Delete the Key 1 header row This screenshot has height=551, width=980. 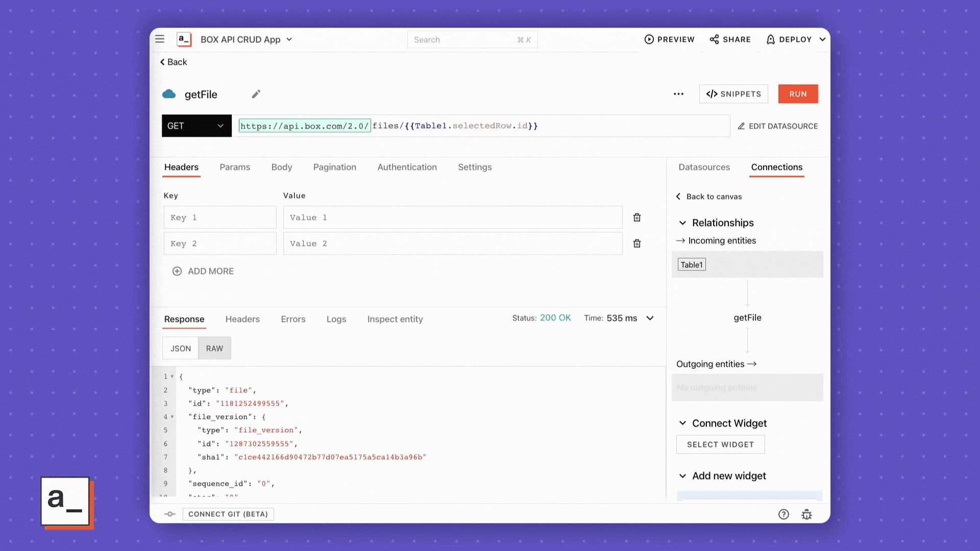click(637, 217)
